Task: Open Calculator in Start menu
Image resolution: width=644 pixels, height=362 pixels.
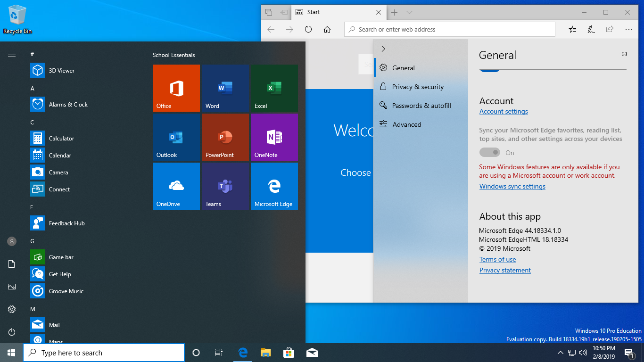Action: pyautogui.click(x=85, y=139)
